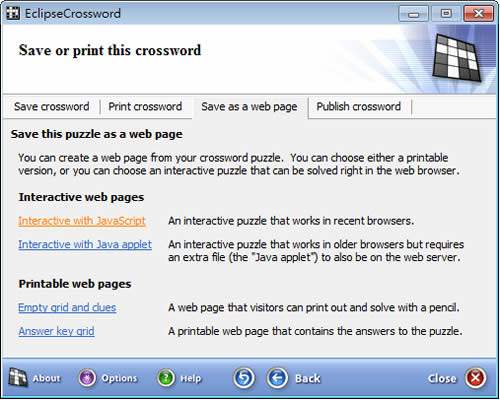Close the window with title bar X
This screenshot has height=400, width=500.
[479, 14]
